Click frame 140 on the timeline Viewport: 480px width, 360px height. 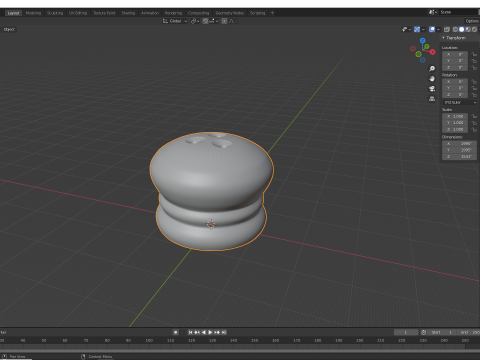(x=233, y=341)
